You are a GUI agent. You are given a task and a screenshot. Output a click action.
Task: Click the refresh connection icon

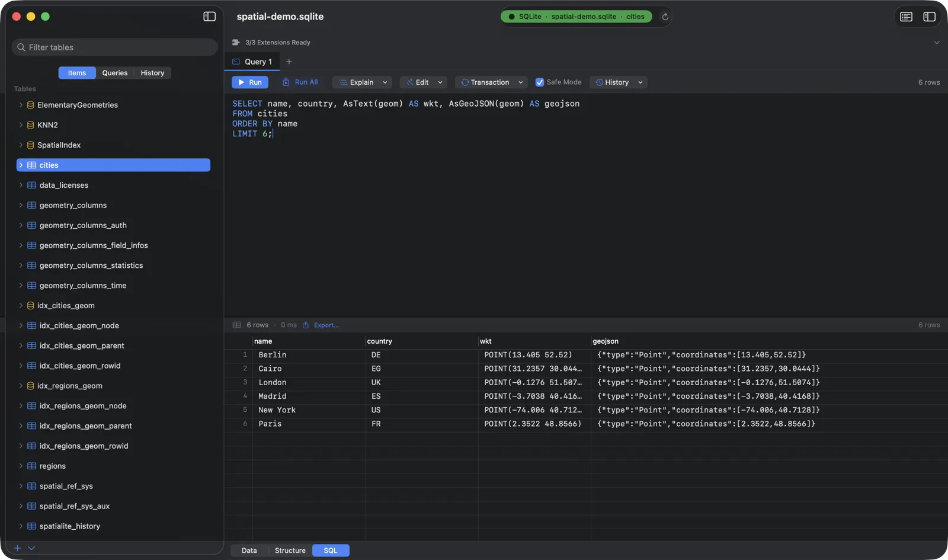665,17
